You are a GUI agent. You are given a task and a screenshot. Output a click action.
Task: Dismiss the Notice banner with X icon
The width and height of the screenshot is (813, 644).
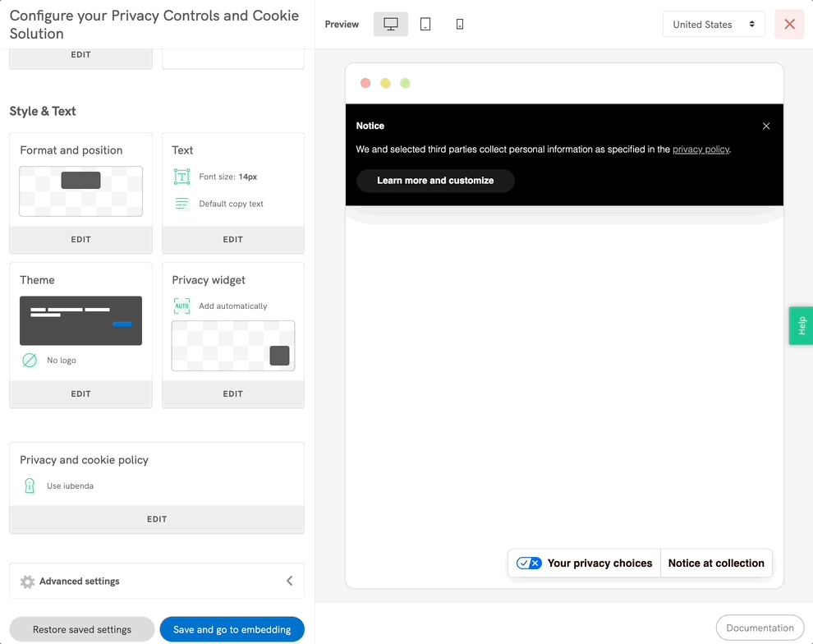[x=766, y=126]
